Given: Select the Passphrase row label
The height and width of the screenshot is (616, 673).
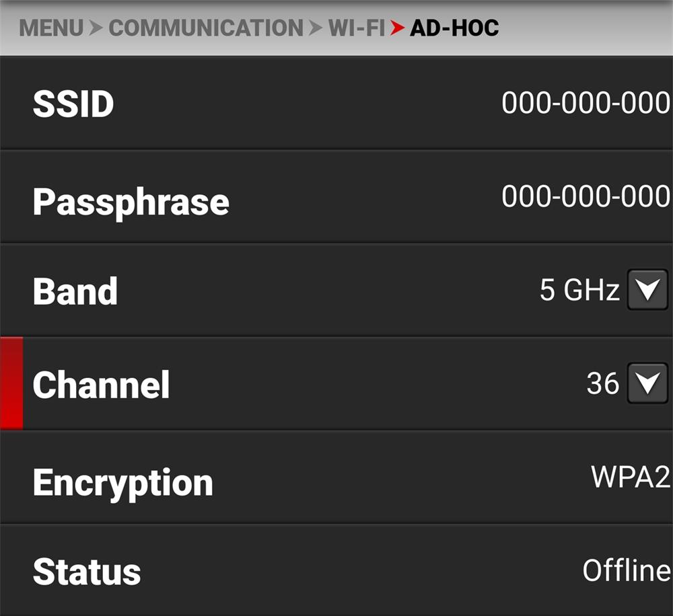Looking at the screenshot, I should 131,202.
